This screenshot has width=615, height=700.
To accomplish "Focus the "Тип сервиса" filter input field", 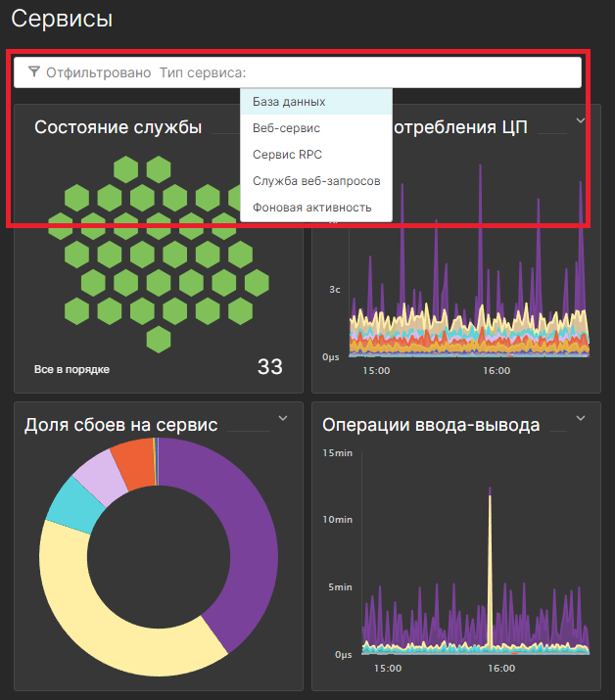I will 411,72.
